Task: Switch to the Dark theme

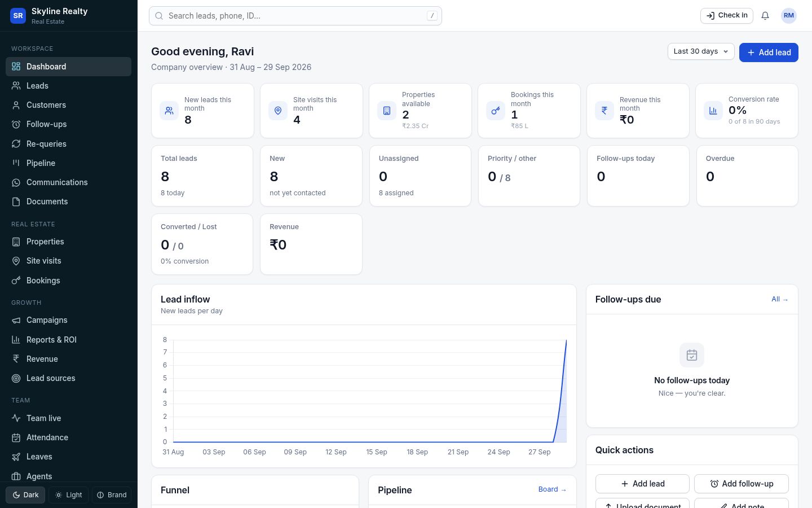Action: pyautogui.click(x=25, y=495)
